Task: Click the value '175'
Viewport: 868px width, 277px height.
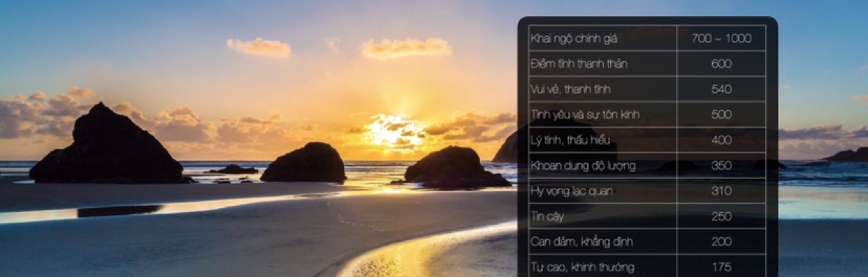Action: point(721,267)
